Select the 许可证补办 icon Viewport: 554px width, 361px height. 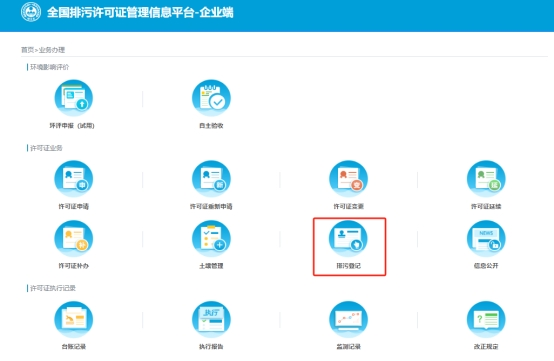pos(73,238)
